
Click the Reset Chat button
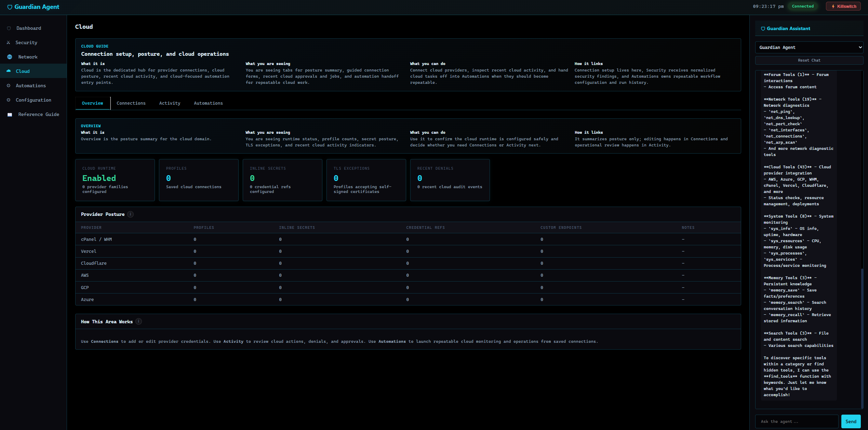coord(809,60)
